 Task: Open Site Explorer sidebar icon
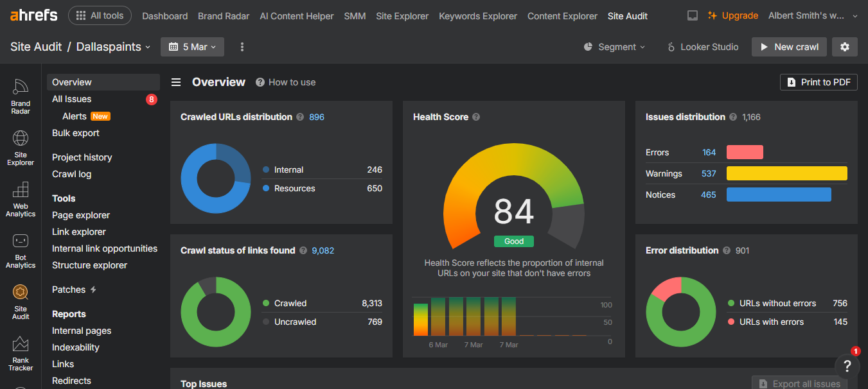pyautogui.click(x=21, y=148)
